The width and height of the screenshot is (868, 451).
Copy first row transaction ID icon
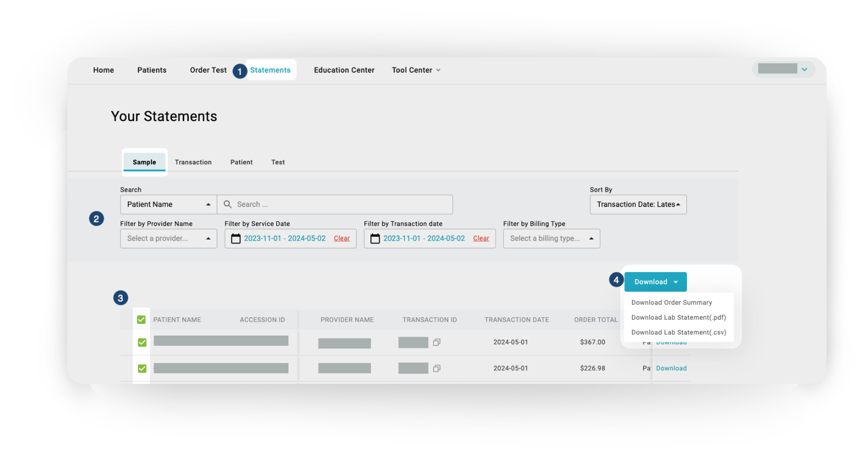[437, 342]
